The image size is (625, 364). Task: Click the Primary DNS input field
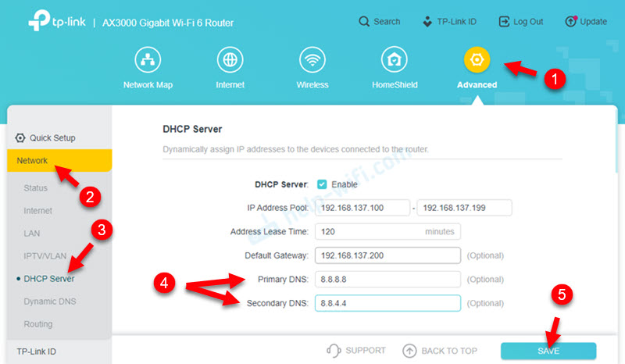[387, 280]
